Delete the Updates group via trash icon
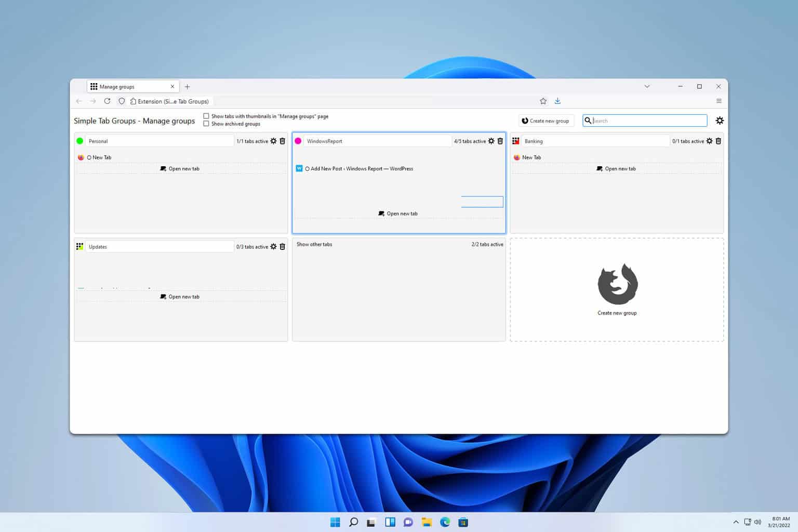This screenshot has height=532, width=798. tap(283, 246)
